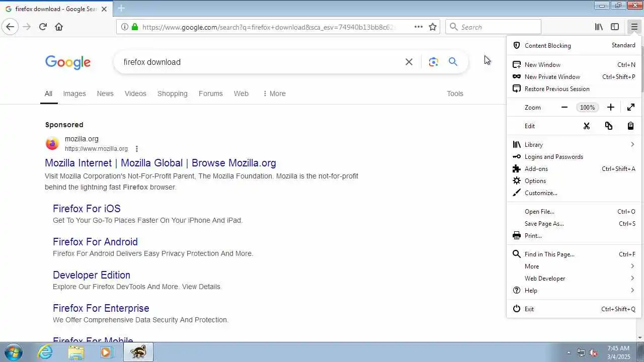Choose Print... from menu
The image size is (644, 362).
tap(574, 235)
